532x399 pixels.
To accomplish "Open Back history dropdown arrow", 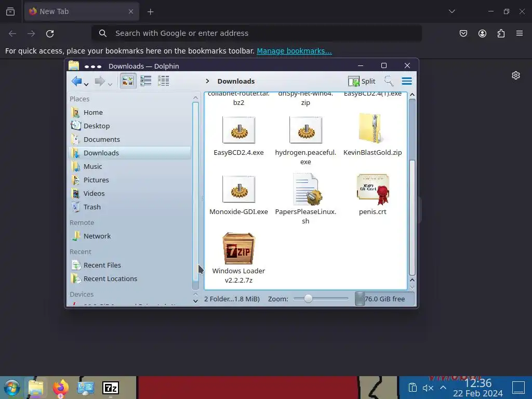I will point(86,84).
